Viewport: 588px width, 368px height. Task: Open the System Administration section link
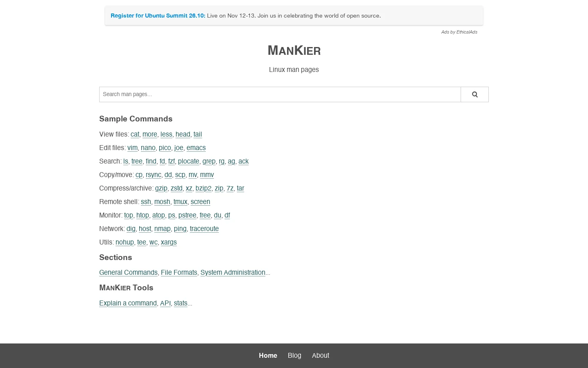233,272
